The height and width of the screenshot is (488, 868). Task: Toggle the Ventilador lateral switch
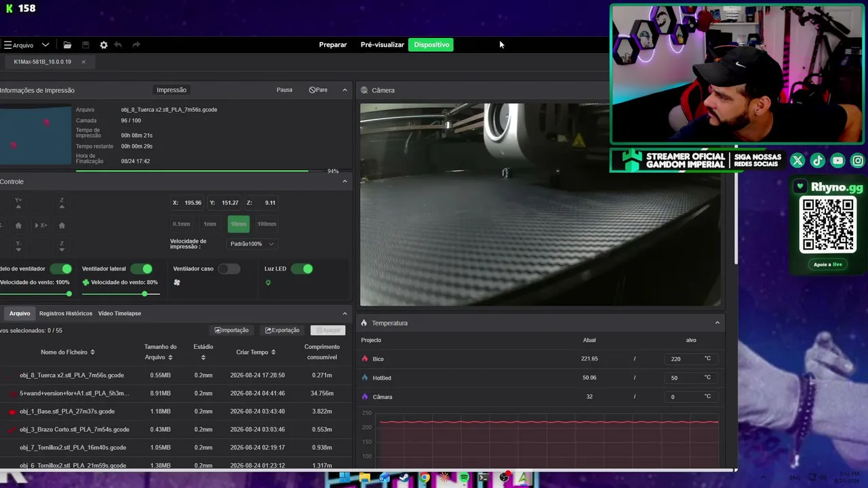[142, 269]
